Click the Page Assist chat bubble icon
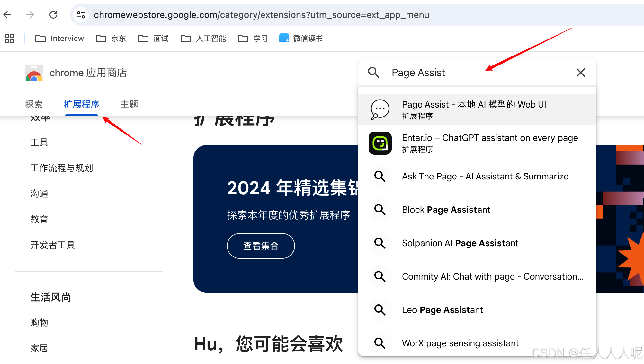The width and height of the screenshot is (644, 364). tap(380, 109)
